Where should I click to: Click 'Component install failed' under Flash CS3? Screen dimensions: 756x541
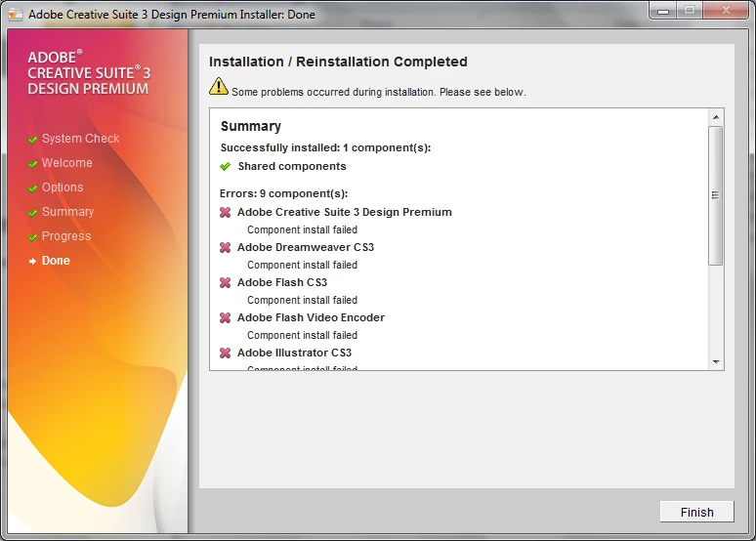303,300
